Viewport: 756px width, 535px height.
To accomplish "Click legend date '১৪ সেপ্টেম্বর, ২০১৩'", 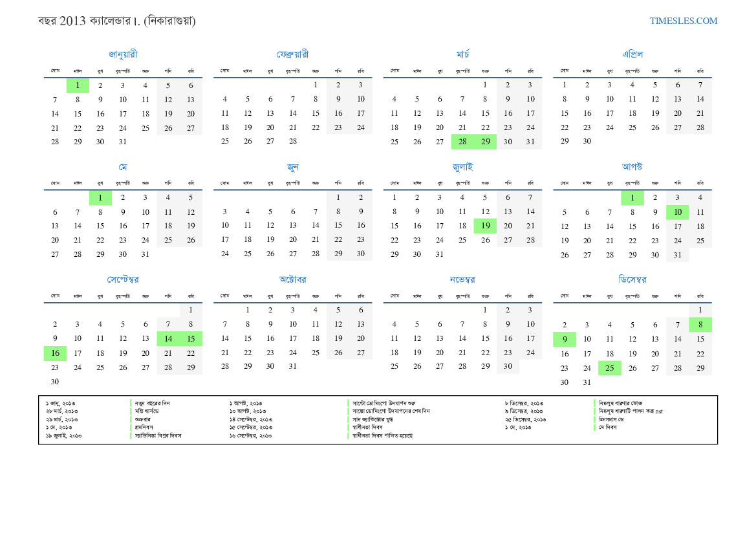I will pos(251,420).
